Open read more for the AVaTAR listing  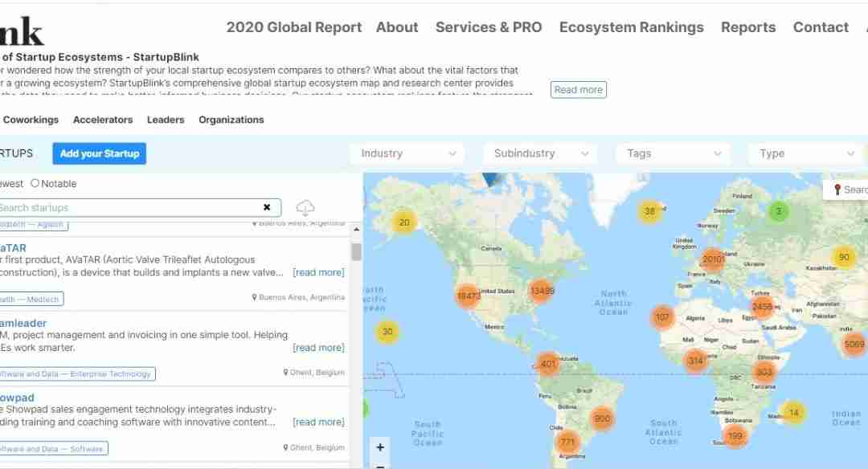(x=318, y=272)
